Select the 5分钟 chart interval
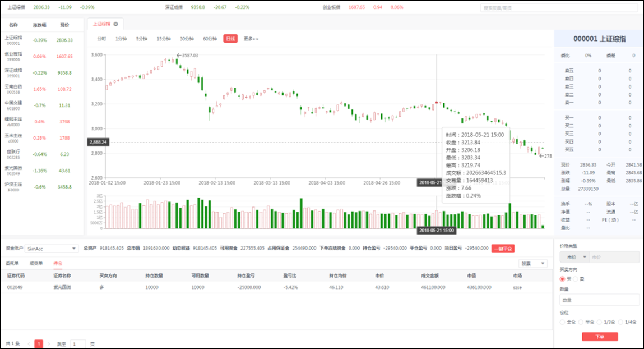 (x=141, y=39)
